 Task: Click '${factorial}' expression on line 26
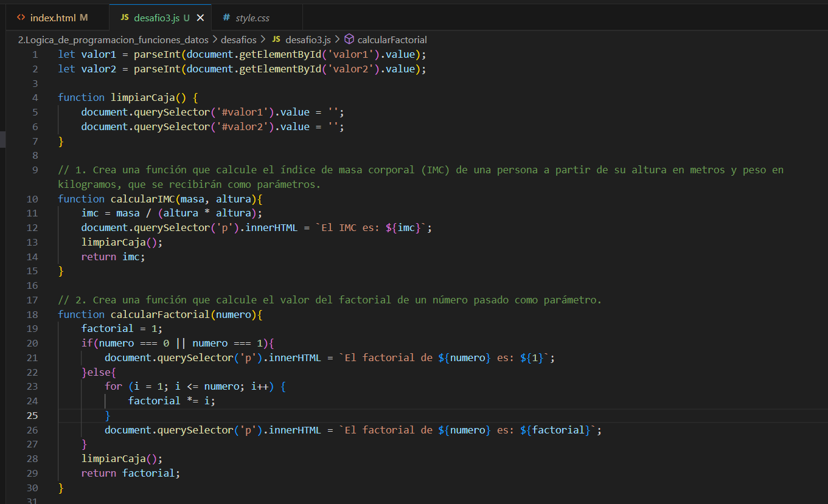click(x=556, y=430)
